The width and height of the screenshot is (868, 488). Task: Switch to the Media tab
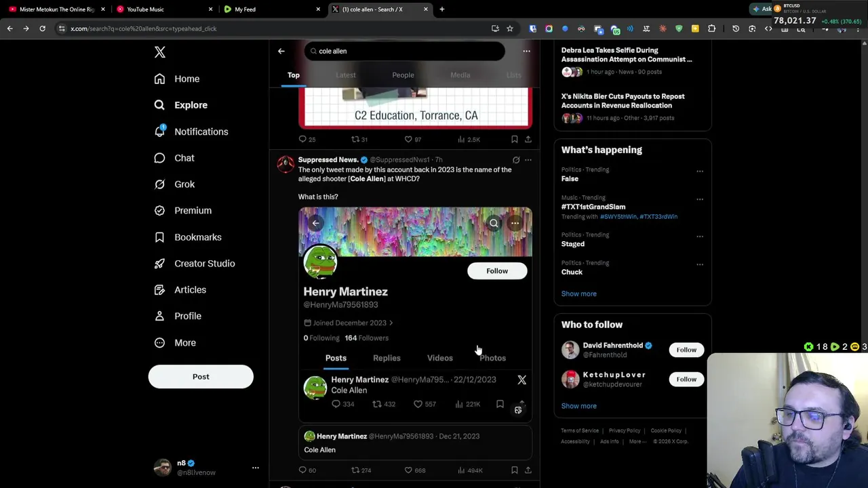(x=460, y=75)
